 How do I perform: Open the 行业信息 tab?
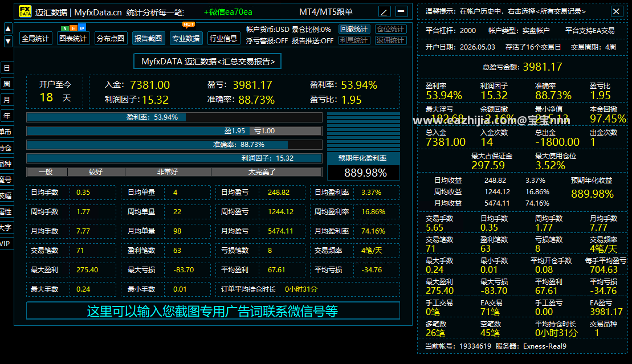(x=223, y=38)
